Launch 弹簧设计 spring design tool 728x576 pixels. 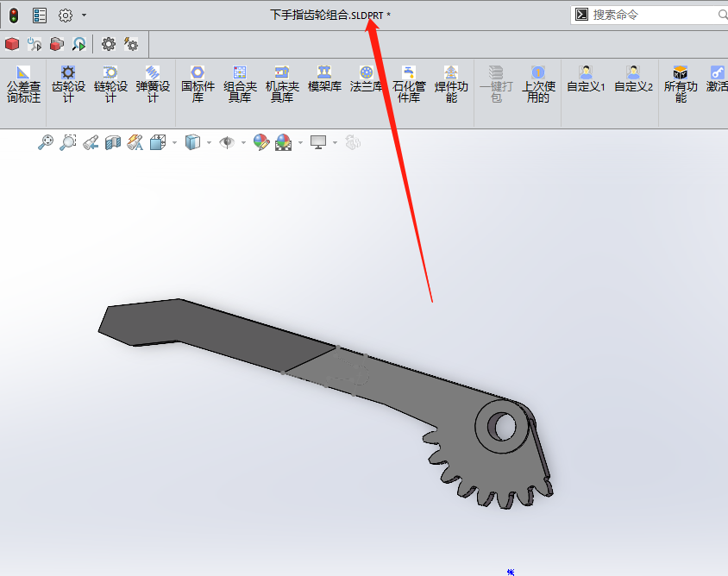[x=153, y=84]
